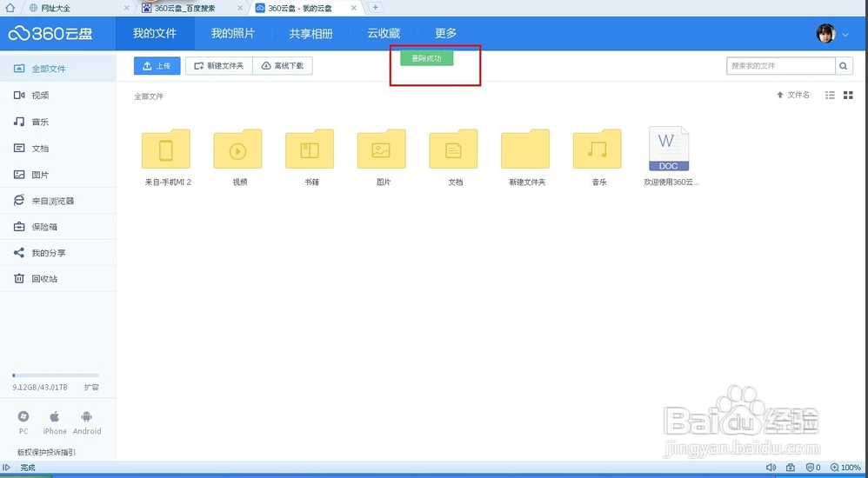Image resolution: width=868 pixels, height=478 pixels.
Task: Open the 我的文件 tab
Action: point(155,33)
